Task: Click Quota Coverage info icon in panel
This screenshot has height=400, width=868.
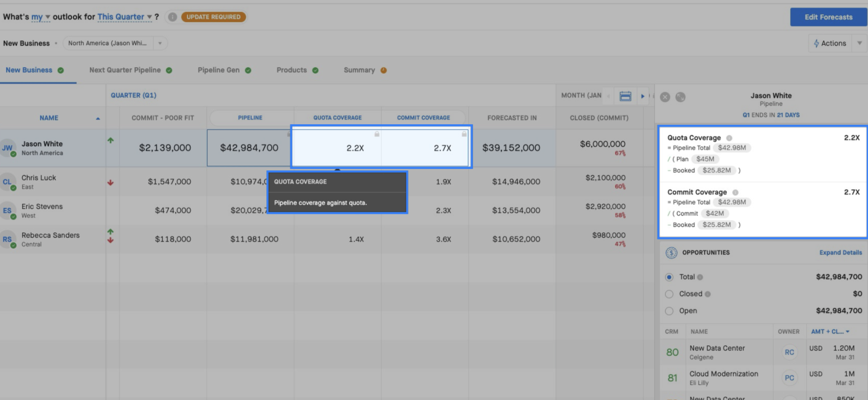Action: pyautogui.click(x=729, y=138)
